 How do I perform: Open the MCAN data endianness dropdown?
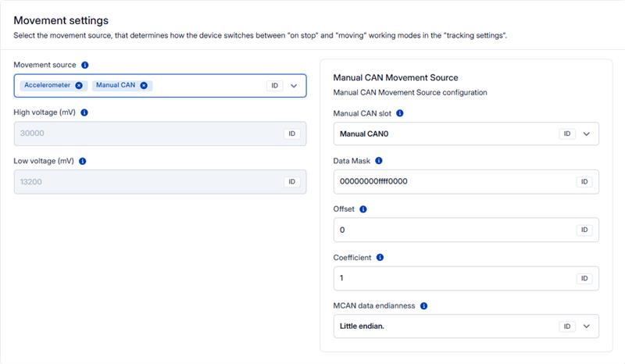click(586, 326)
